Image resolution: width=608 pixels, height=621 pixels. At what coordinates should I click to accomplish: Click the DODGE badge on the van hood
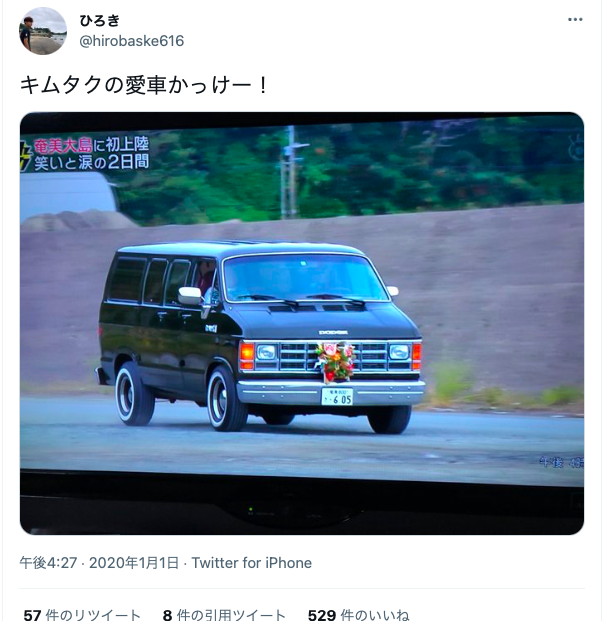(x=334, y=332)
